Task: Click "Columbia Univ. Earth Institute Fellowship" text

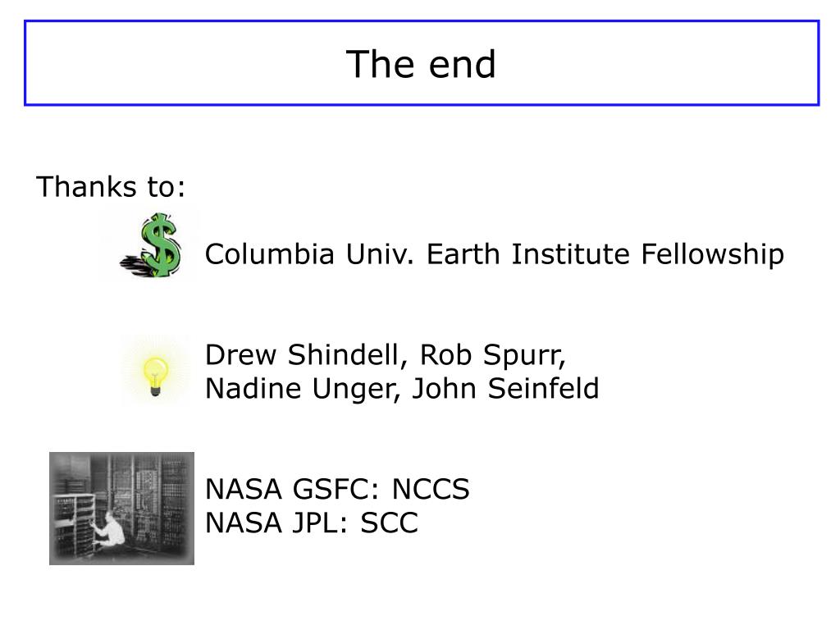Action: coord(495,254)
